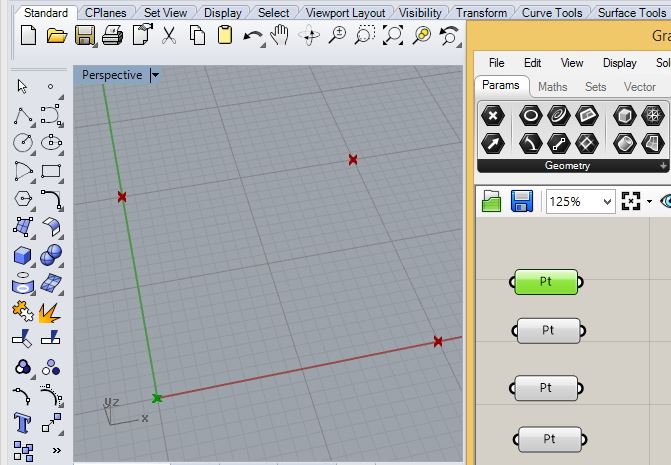Switch to the Standard tab

46,13
